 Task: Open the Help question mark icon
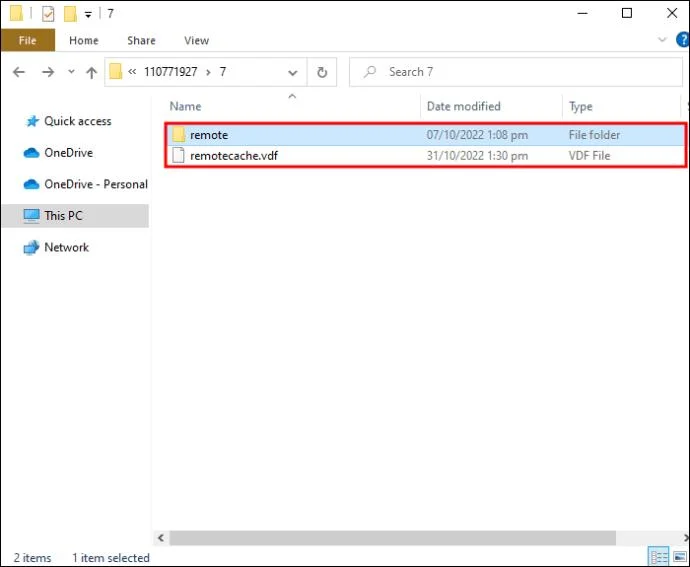(683, 40)
